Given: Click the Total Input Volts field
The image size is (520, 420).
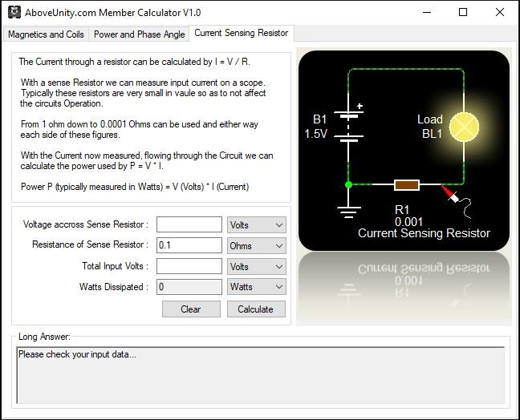Looking at the screenshot, I should point(189,266).
